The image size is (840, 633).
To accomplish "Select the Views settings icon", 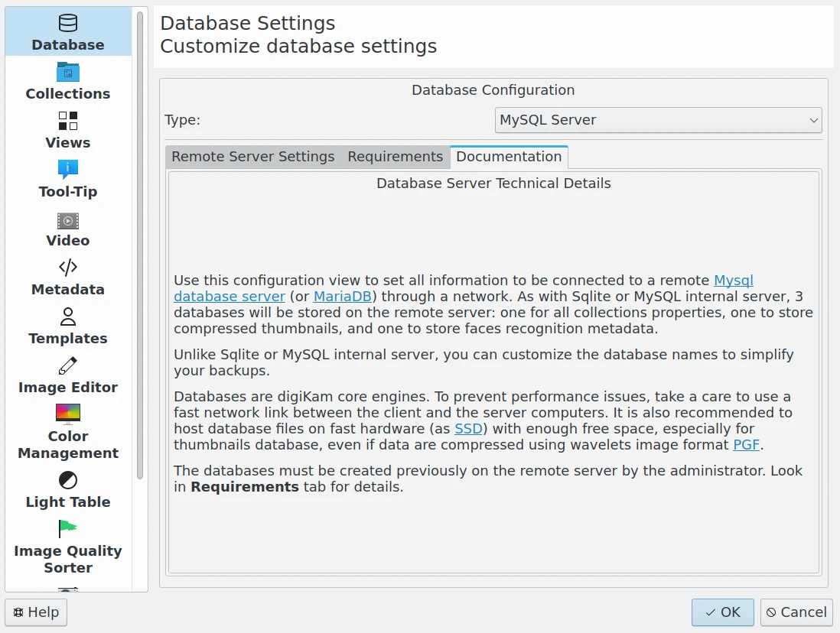I will coord(67,130).
